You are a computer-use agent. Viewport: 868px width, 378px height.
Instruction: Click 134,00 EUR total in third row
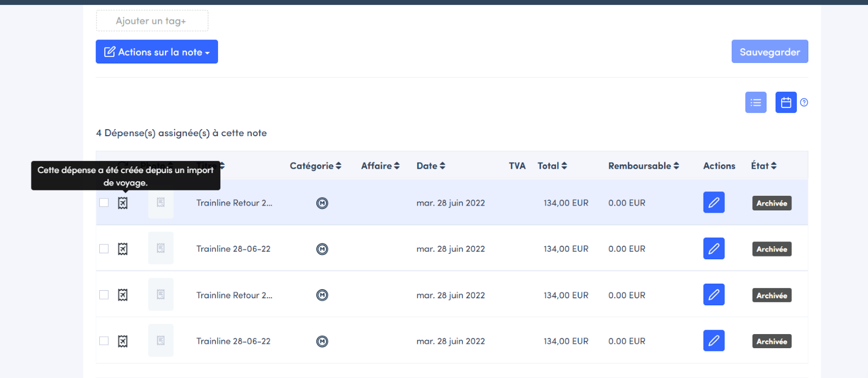coord(566,295)
